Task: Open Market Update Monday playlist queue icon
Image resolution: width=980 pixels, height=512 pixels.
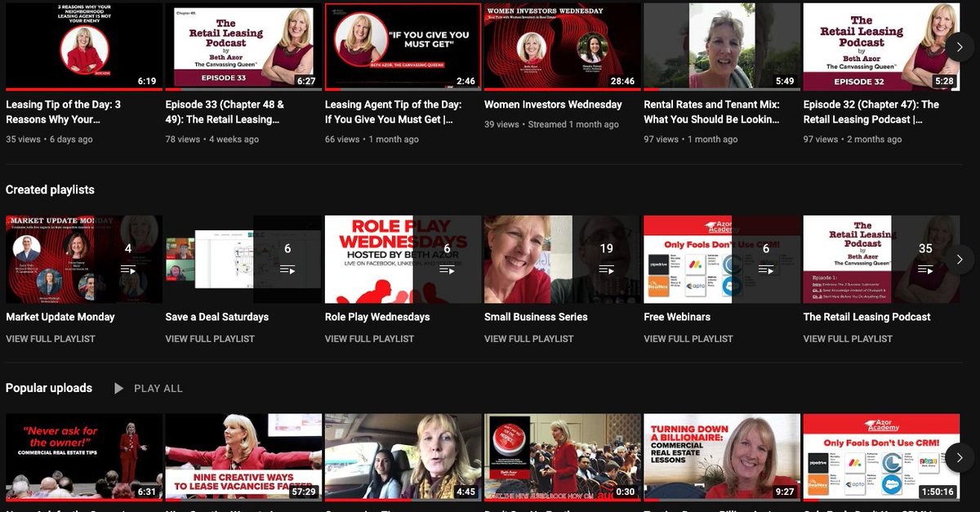Action: (x=128, y=269)
